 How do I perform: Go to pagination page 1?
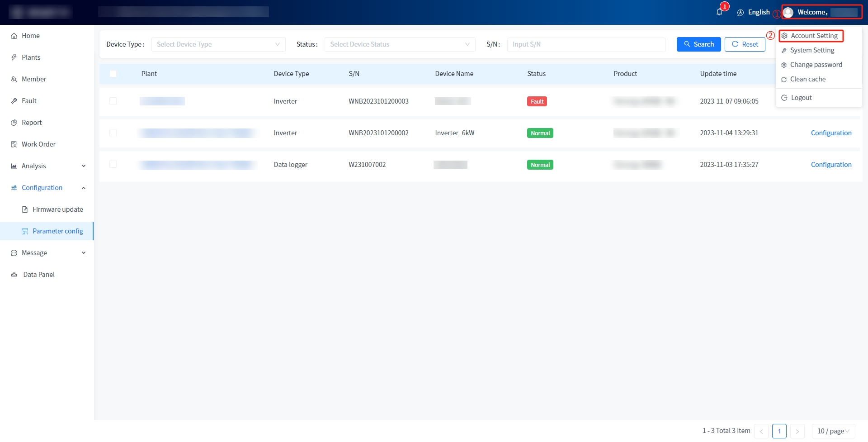coord(779,431)
